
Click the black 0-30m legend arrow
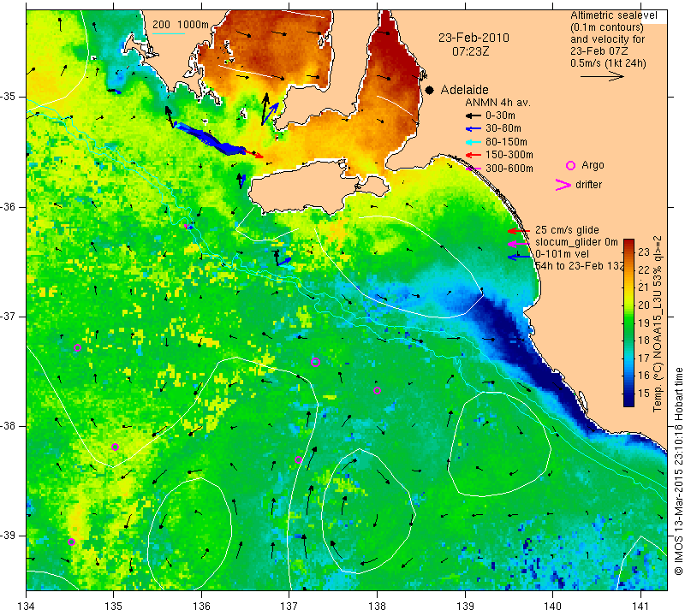click(474, 115)
